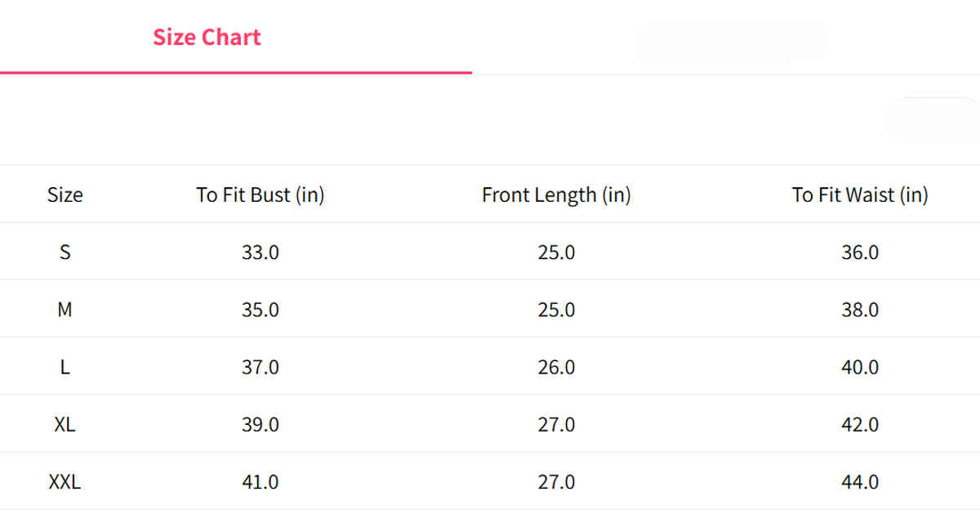Click the 42.0 waist measurement for XL
The height and width of the screenshot is (523, 980).
tap(860, 425)
